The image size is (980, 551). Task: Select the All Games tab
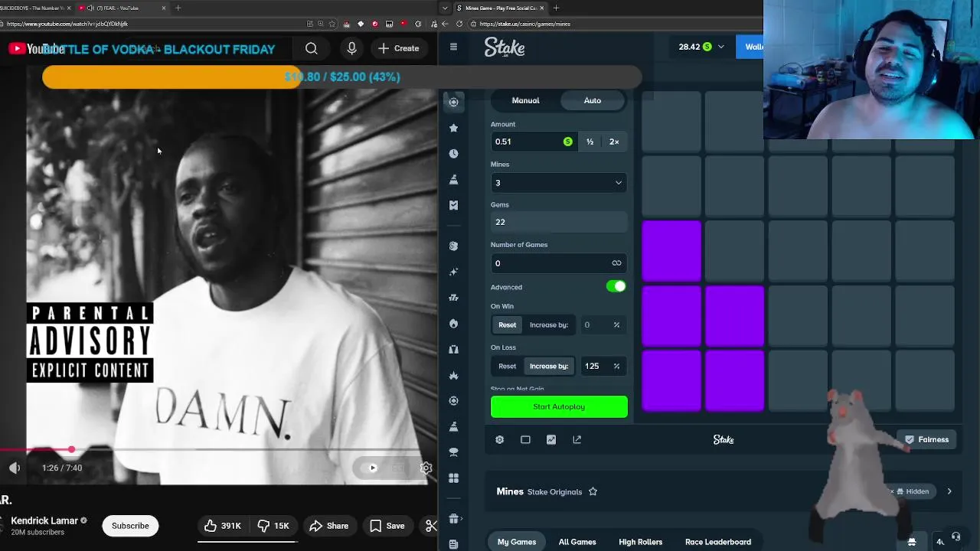point(577,542)
